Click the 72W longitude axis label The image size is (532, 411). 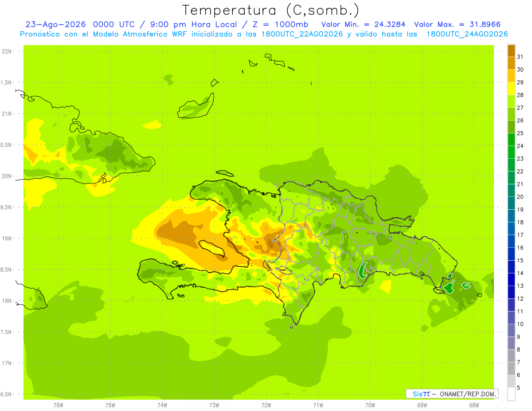[x=266, y=405]
